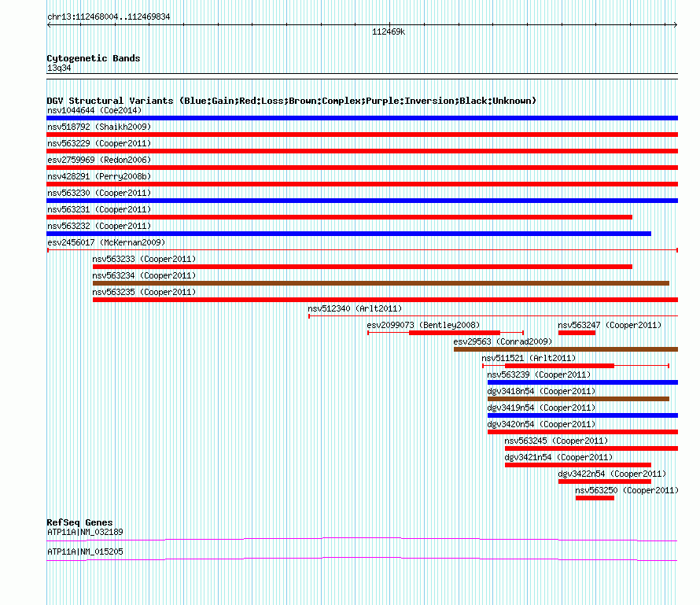Open the nsv563230 (Cooper2011) label
The width and height of the screenshot is (700, 605).
click(x=99, y=193)
